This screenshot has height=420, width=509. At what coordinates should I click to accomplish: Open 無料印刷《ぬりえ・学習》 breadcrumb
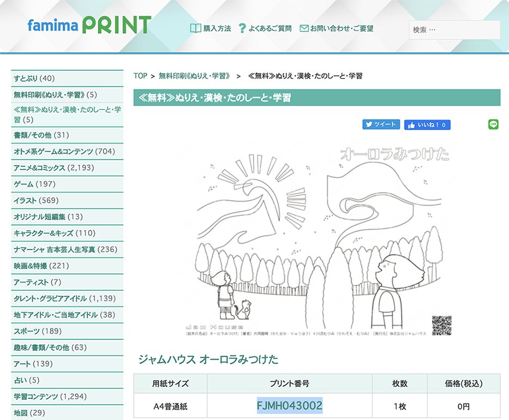coord(194,76)
